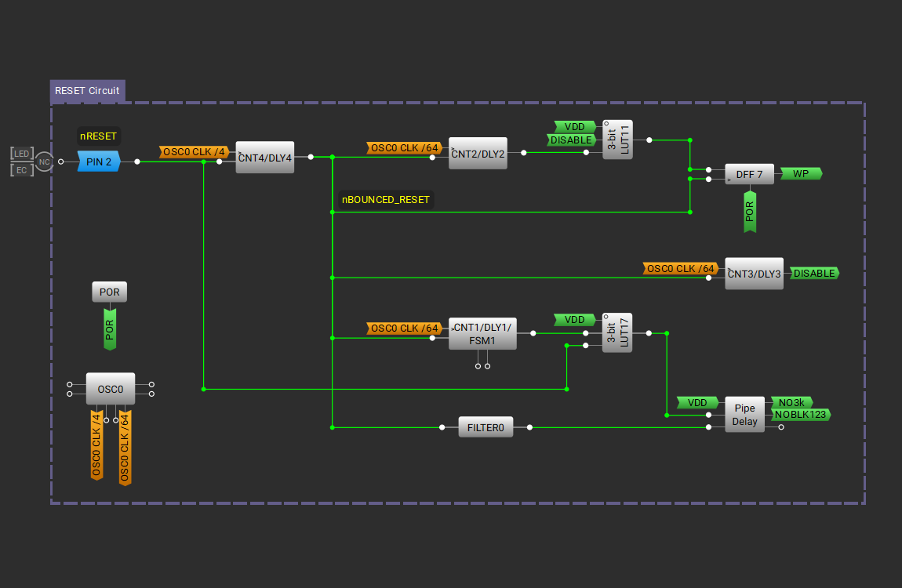Click the nRESET label above PIN 2

pyautogui.click(x=98, y=136)
